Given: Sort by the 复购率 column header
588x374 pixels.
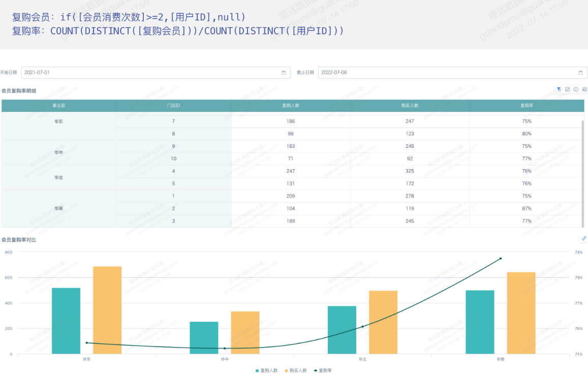Looking at the screenshot, I should (527, 106).
